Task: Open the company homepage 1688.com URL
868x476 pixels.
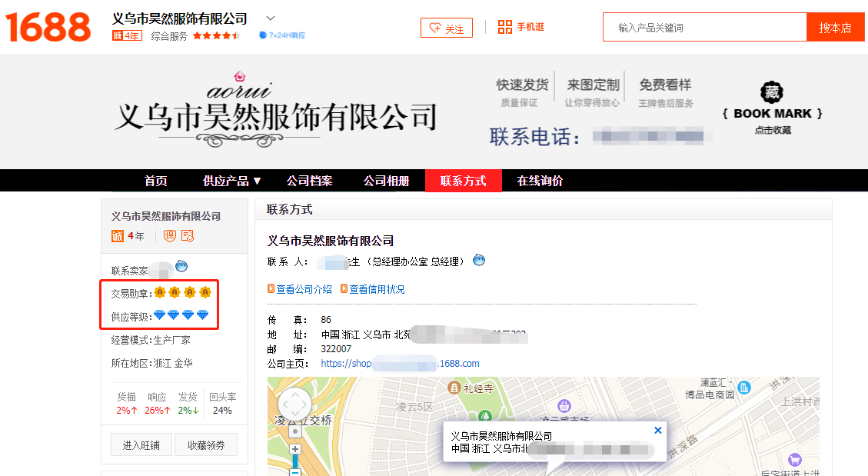Action: [x=400, y=363]
